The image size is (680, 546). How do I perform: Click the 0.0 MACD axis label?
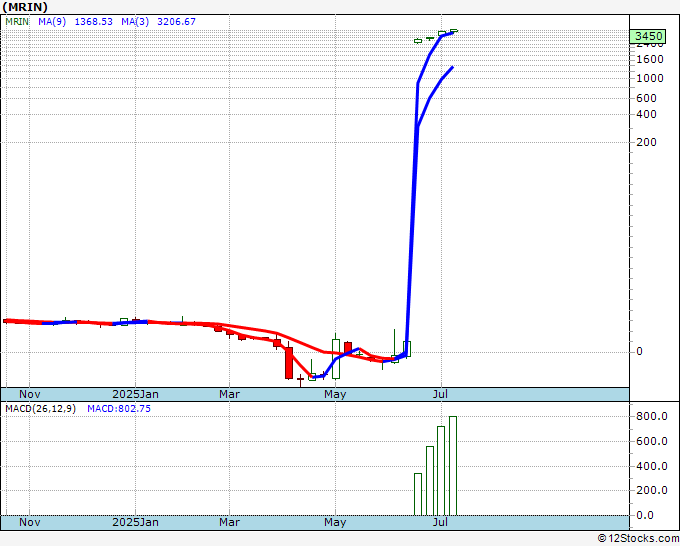[644, 515]
